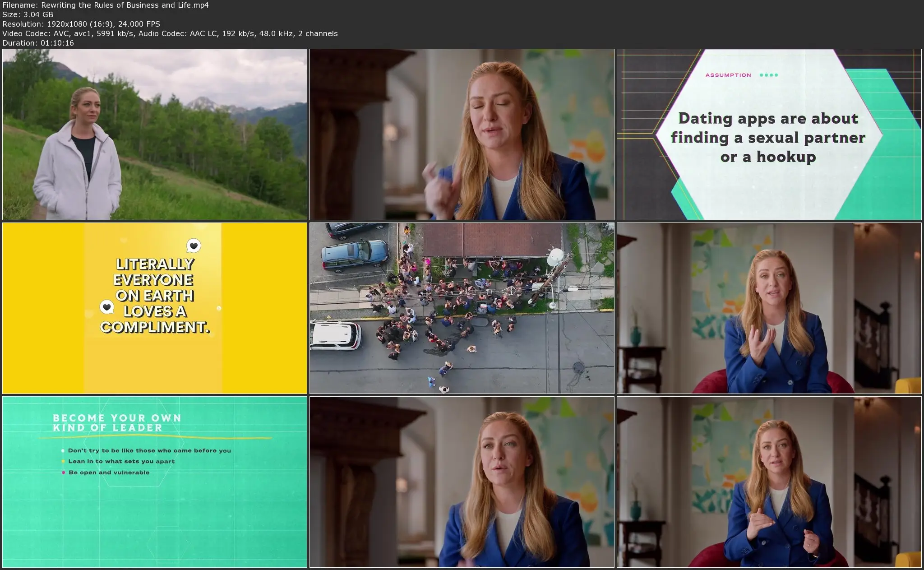Click the 'COMPLIMENT.' word on yellow slide
Screen dimensions: 924x570
coord(155,327)
